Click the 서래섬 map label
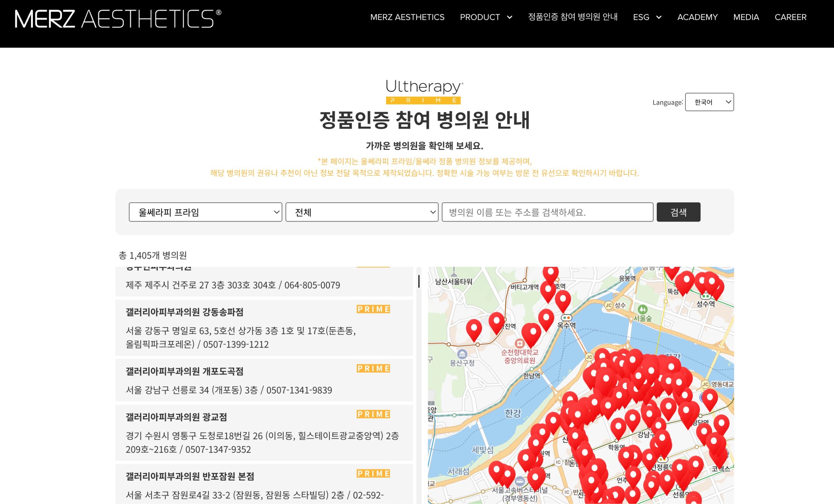 click(x=458, y=471)
